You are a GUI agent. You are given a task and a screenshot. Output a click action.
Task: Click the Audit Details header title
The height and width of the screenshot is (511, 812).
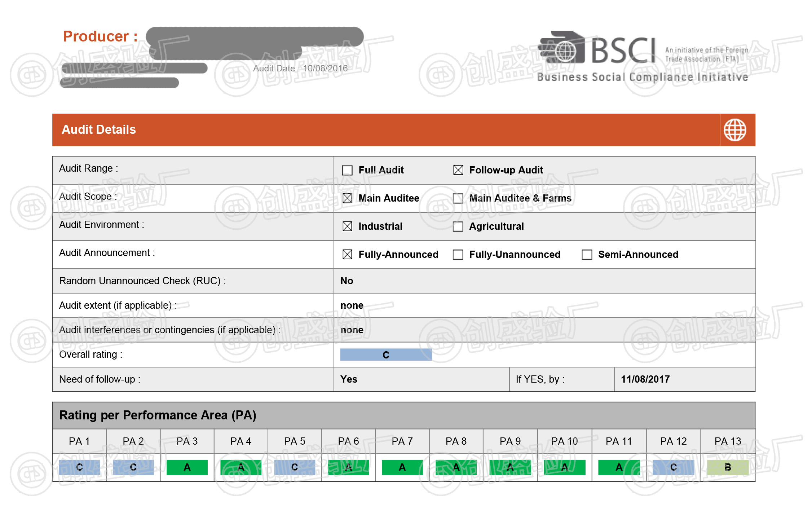[99, 130]
